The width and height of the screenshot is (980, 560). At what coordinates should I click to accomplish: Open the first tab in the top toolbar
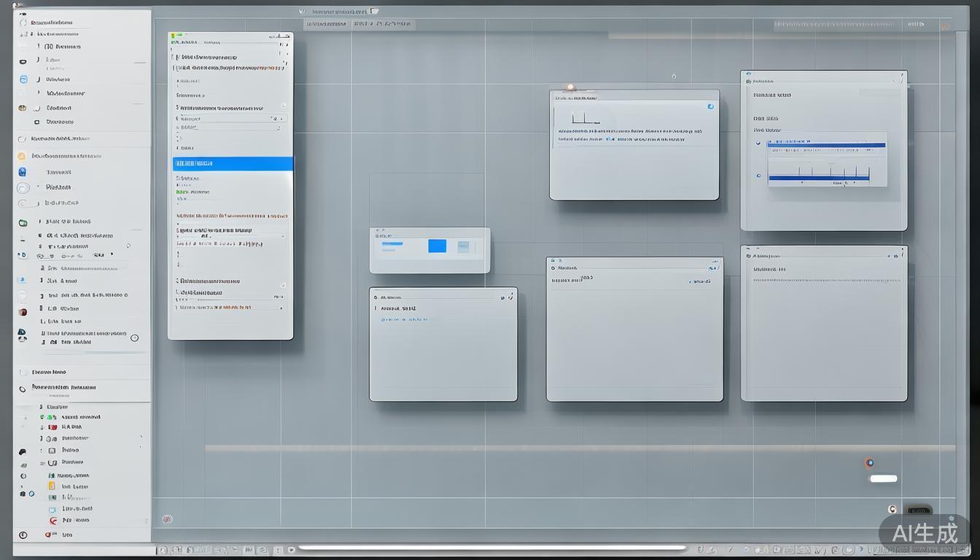(327, 24)
